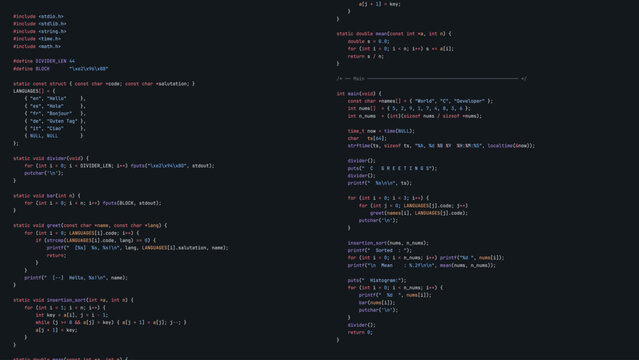Screen dimensions: 639x360
Task: Click the 'greet(names[i], LANGUAGES[j].code);' line
Action: [419, 213]
